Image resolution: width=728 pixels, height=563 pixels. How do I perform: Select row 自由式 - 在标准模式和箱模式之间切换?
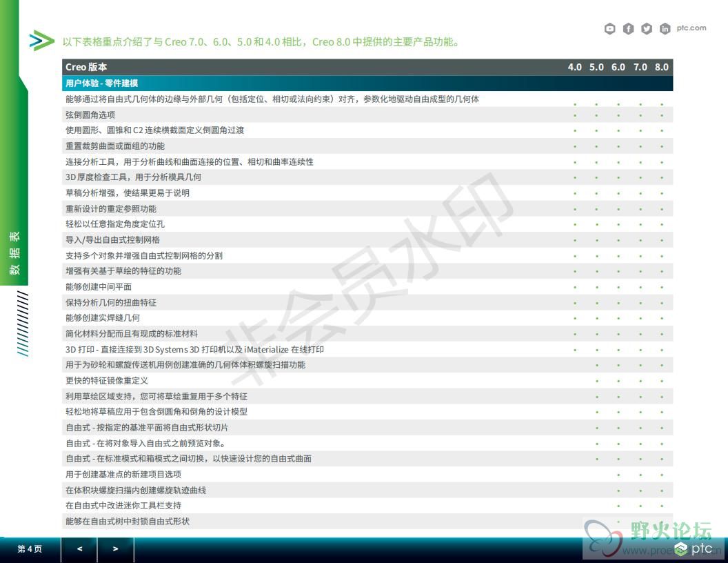367,459
